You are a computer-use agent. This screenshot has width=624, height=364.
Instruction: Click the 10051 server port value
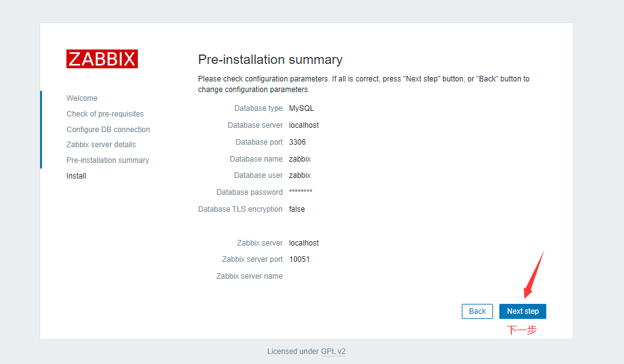[x=299, y=259]
